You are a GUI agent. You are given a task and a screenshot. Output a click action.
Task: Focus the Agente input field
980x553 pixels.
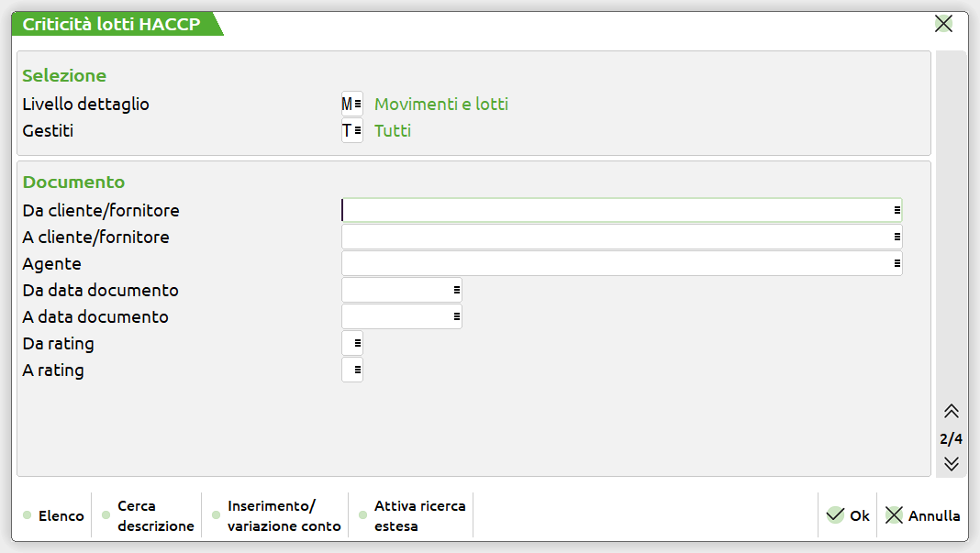pyautogui.click(x=615, y=264)
